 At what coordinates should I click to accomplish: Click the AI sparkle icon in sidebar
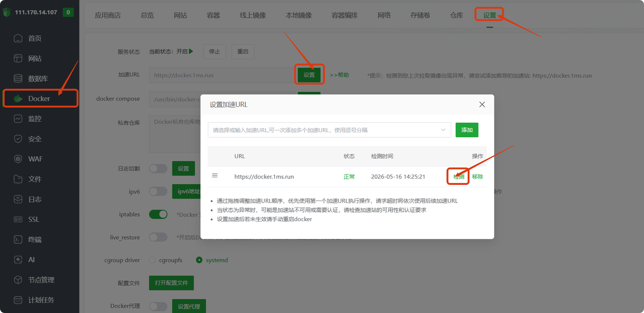(18, 260)
